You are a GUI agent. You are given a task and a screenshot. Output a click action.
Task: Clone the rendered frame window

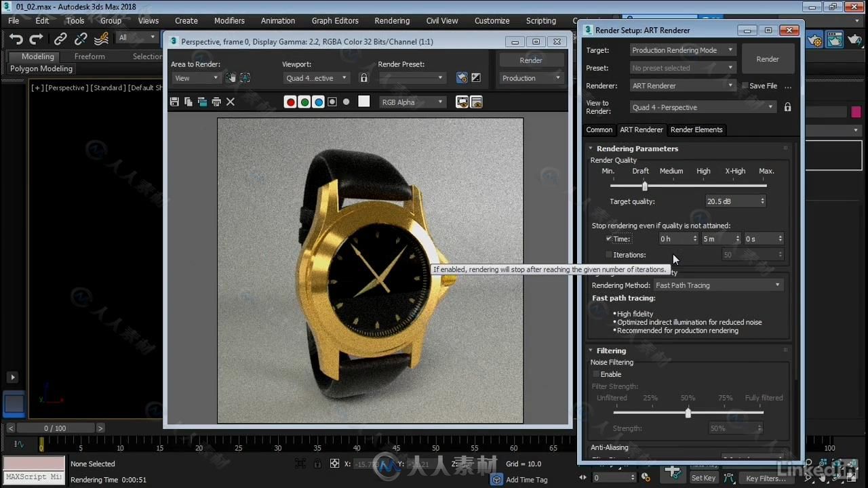pyautogui.click(x=202, y=102)
